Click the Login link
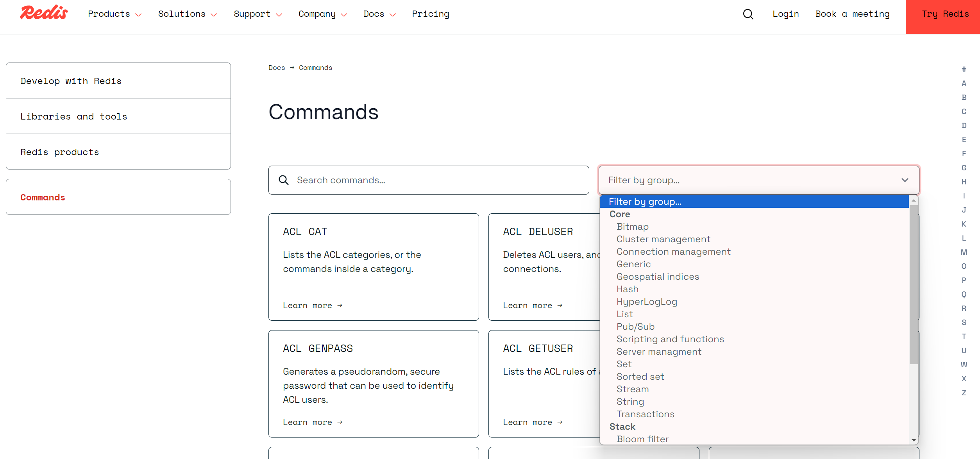This screenshot has width=980, height=459. (785, 14)
